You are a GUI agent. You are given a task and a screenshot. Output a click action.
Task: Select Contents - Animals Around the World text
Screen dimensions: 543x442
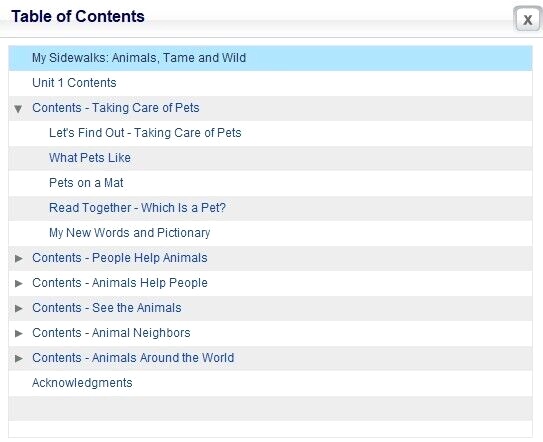[133, 357]
